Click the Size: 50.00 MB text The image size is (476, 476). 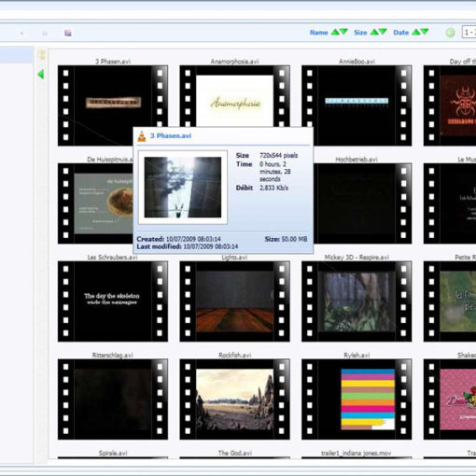point(286,239)
